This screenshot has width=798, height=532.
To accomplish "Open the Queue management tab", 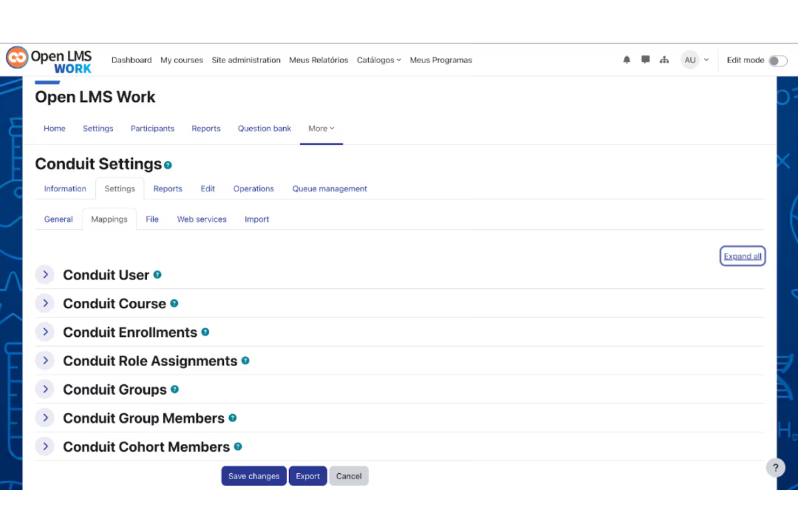I will click(329, 189).
